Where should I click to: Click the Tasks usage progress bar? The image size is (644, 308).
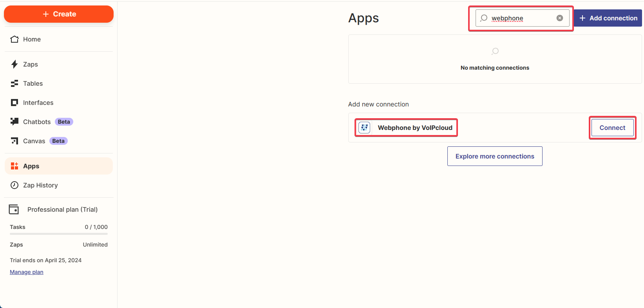pyautogui.click(x=59, y=234)
